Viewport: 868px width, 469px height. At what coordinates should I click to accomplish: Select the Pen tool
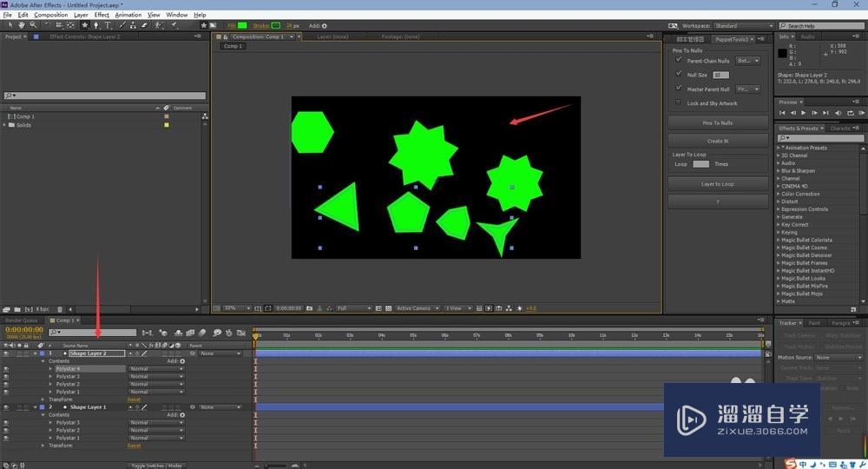95,25
